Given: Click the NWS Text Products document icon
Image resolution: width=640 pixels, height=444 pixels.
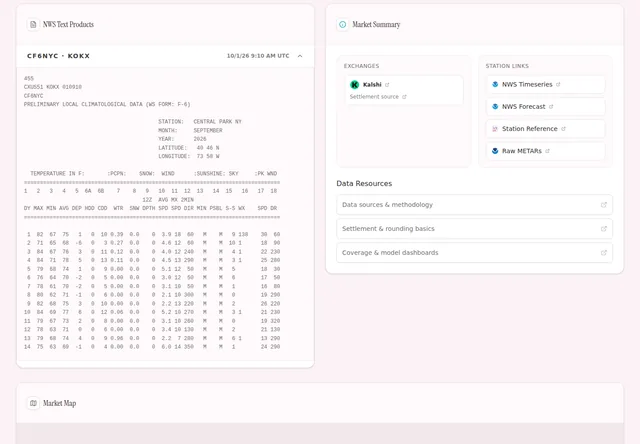Looking at the screenshot, I should [33, 24].
